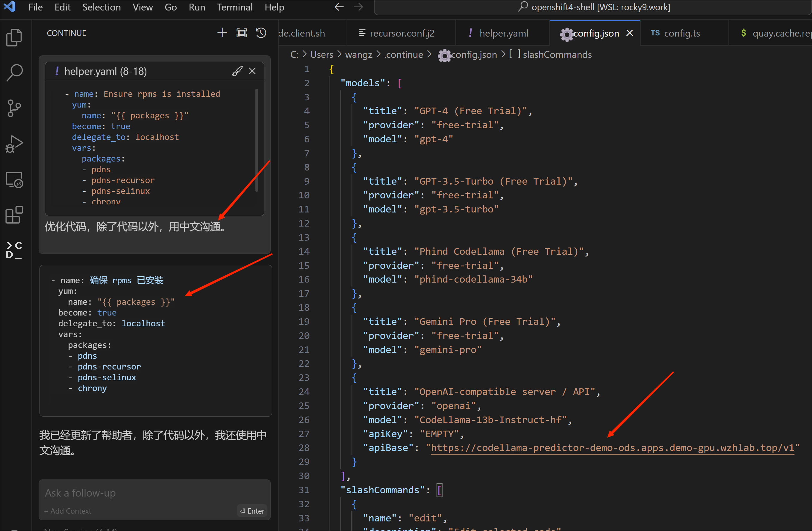Switch to the config.ts tab

[681, 33]
